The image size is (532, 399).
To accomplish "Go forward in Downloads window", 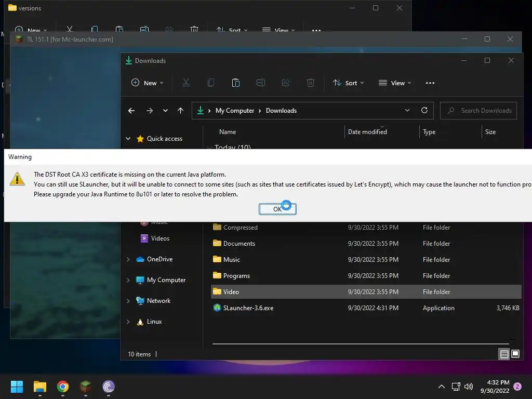I will point(149,111).
